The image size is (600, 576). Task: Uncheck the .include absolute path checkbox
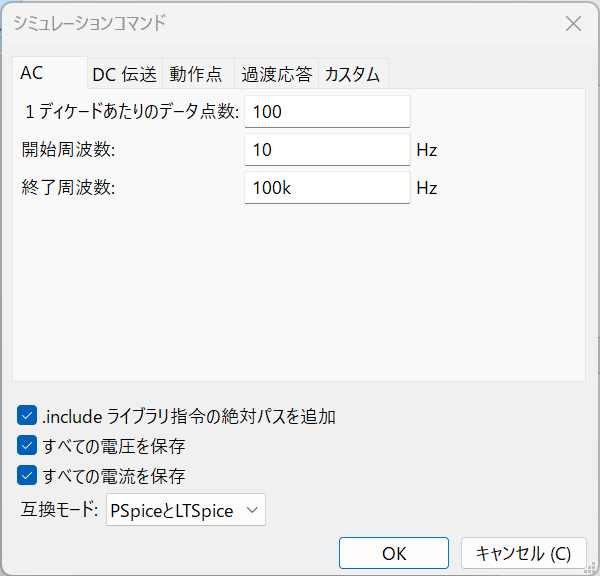tap(27, 416)
